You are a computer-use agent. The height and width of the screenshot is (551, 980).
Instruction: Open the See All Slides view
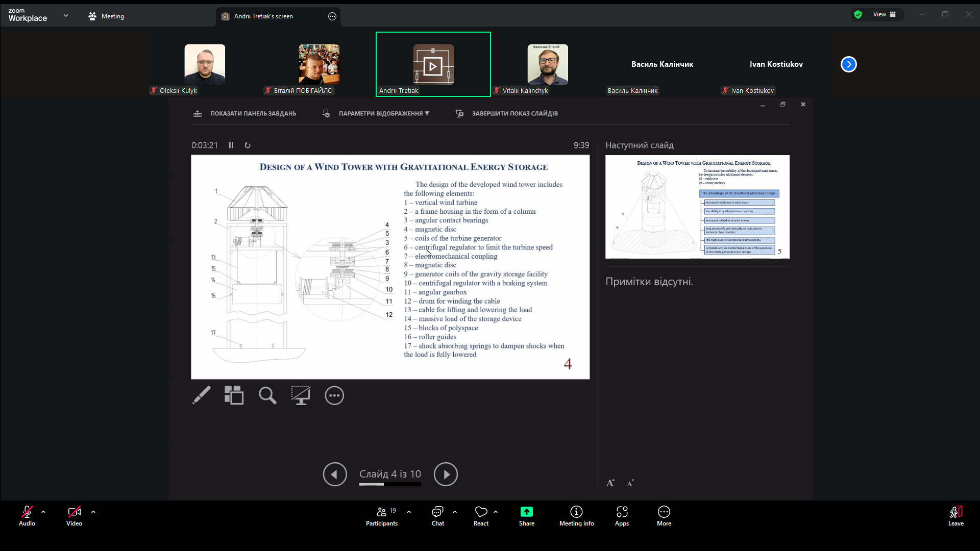(x=234, y=395)
